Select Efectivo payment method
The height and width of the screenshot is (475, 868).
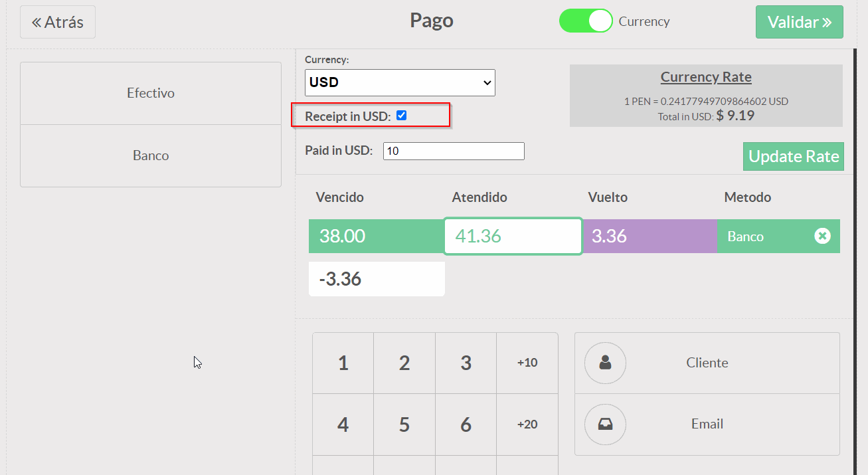point(151,93)
